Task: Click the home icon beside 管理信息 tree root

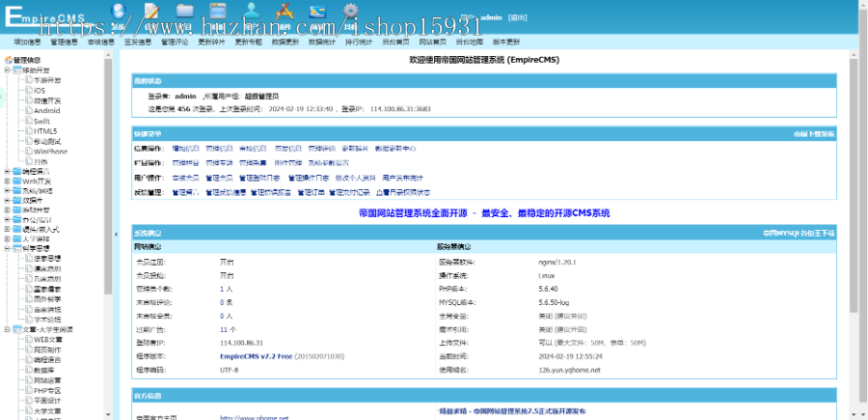Action: coord(9,60)
